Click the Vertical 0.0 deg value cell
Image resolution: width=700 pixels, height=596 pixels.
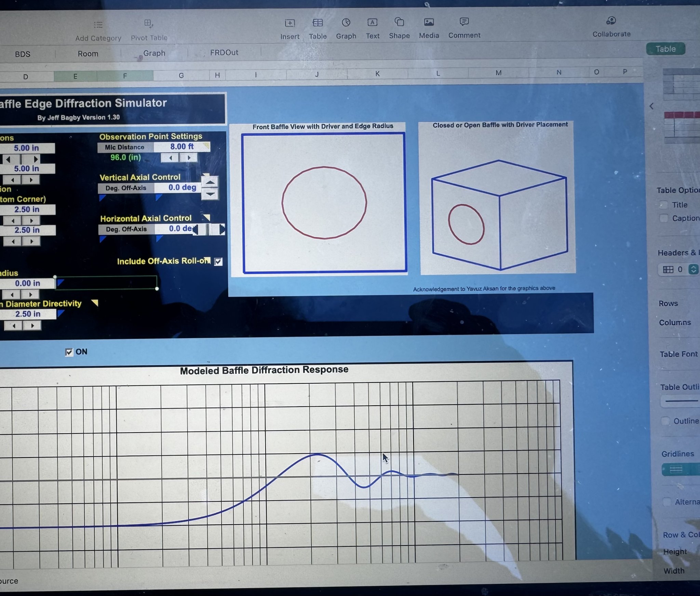click(x=178, y=187)
